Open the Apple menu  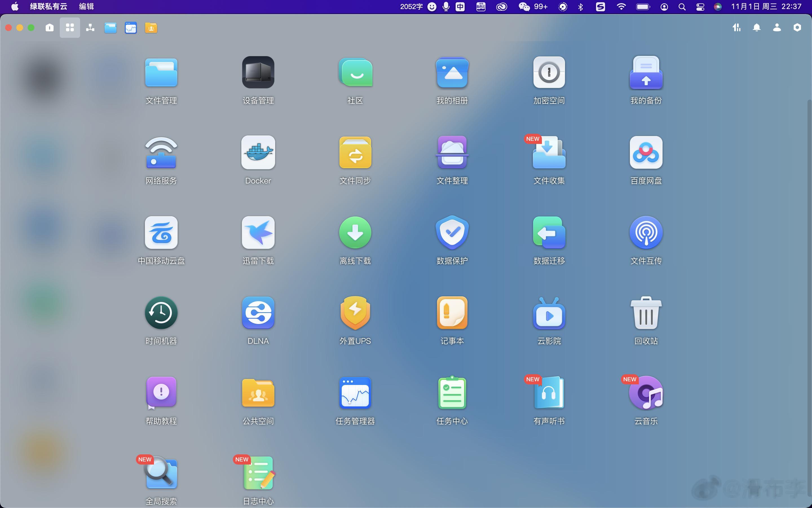pyautogui.click(x=15, y=6)
